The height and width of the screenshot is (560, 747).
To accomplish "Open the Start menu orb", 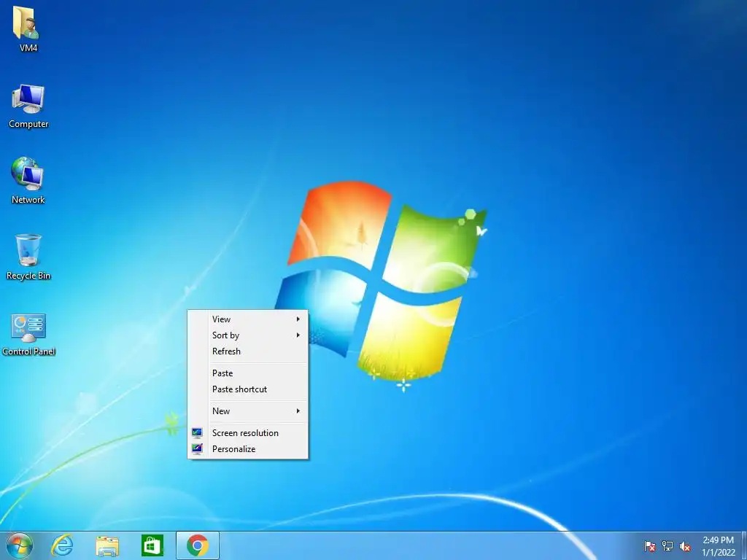I will tap(20, 545).
